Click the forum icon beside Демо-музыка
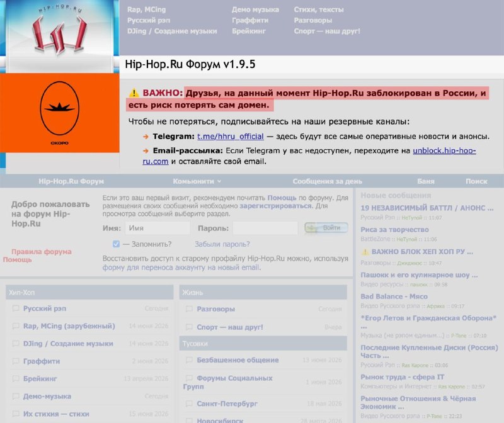This screenshot has height=423, width=504. [x=16, y=397]
